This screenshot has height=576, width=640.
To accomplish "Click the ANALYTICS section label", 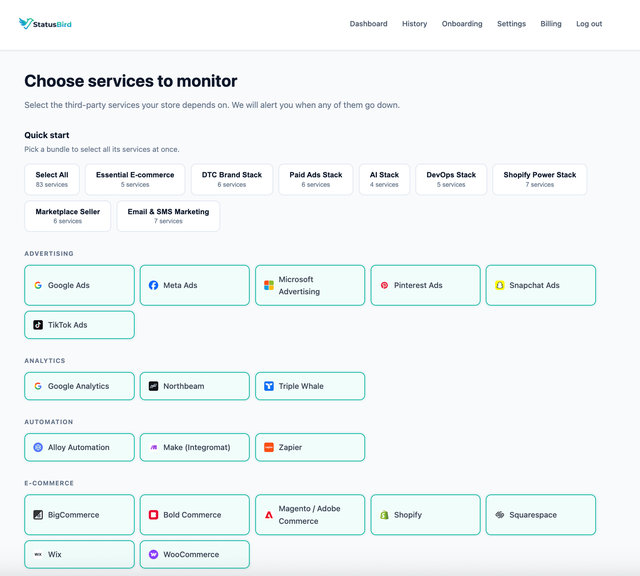I will coord(45,360).
